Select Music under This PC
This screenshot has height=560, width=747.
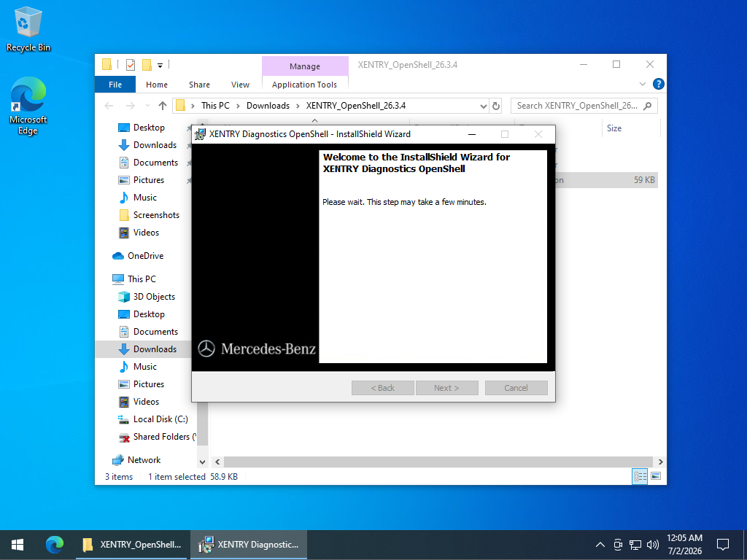pyautogui.click(x=145, y=367)
